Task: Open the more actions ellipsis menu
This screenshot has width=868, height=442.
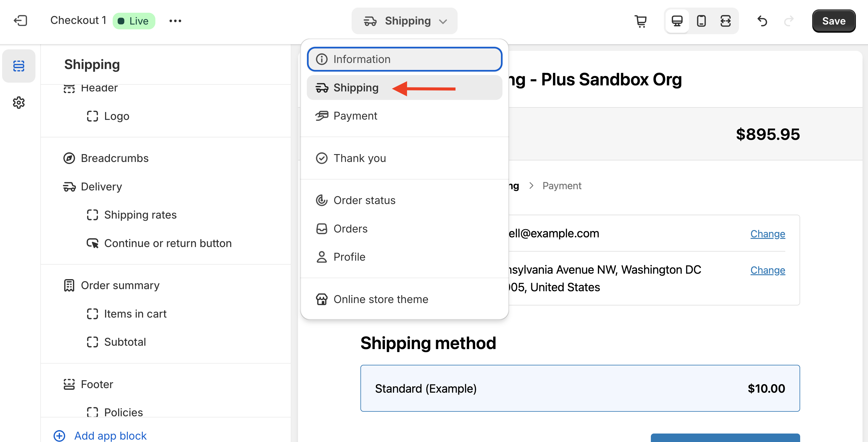Action: point(175,21)
